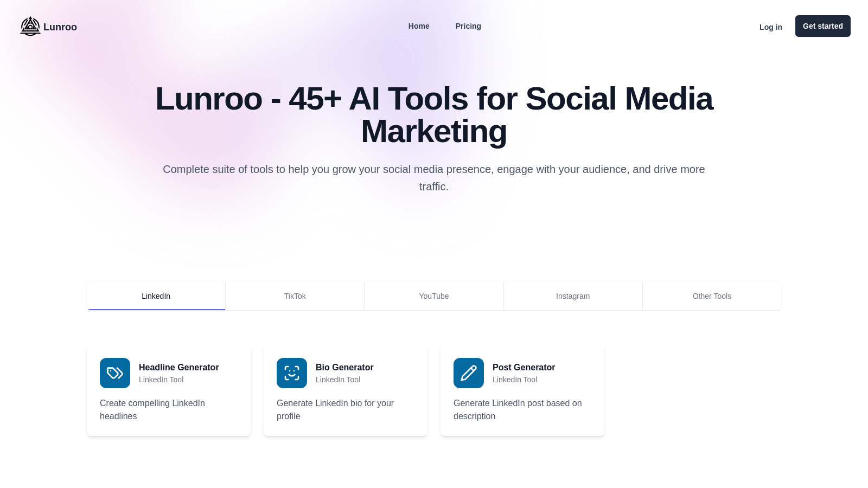This screenshot has width=868, height=488.
Task: Click the main heading about 45+ AI Tools
Action: (x=434, y=115)
